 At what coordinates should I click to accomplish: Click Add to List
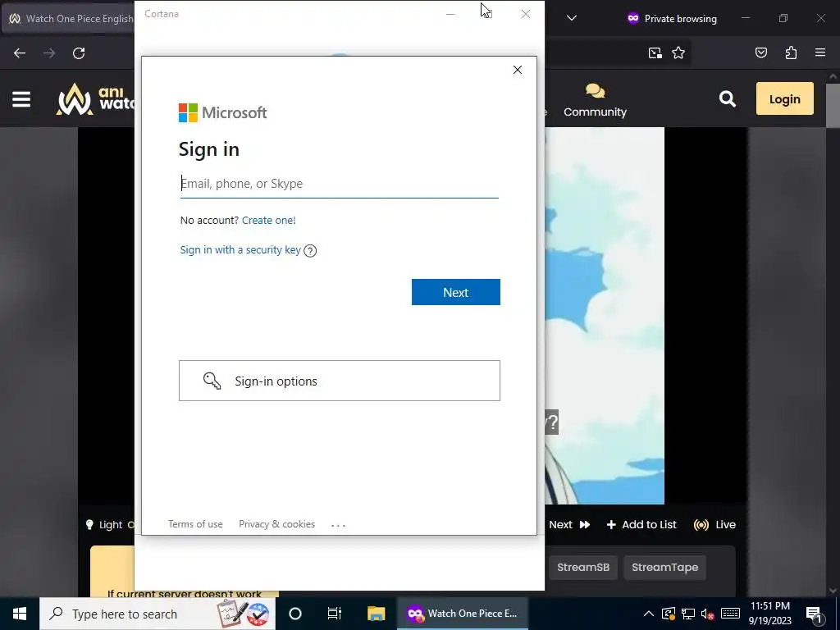pos(641,524)
